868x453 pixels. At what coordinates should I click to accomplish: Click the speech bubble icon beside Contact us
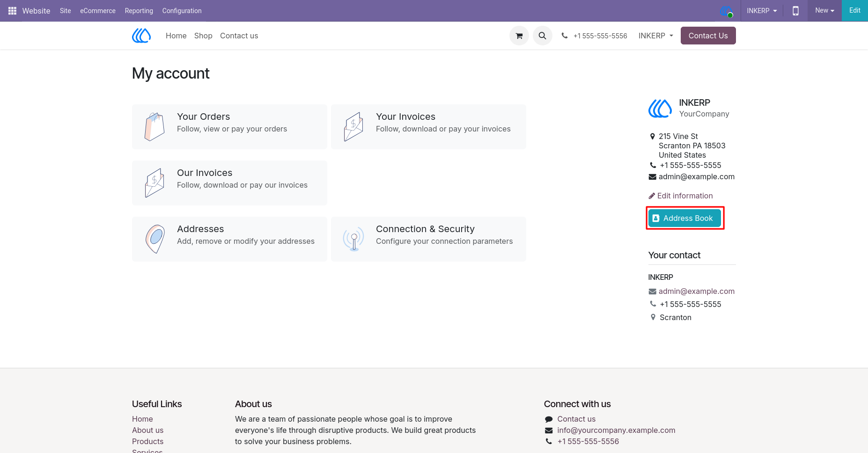coord(549,419)
